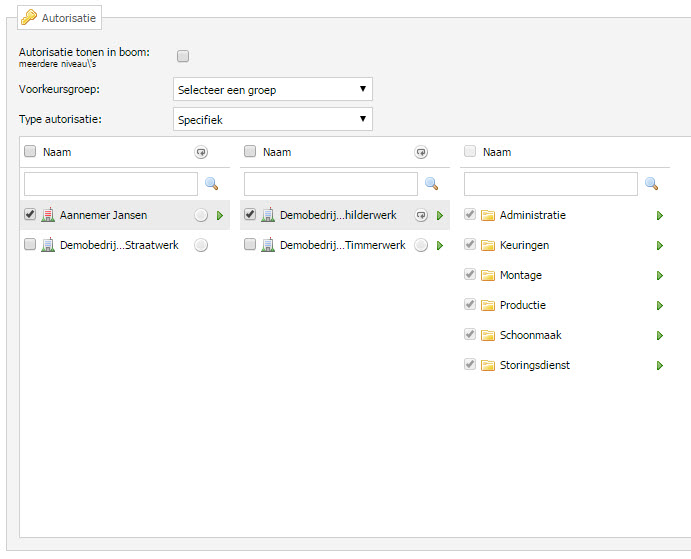Open the Voorkeursgroep dropdown

point(273,89)
